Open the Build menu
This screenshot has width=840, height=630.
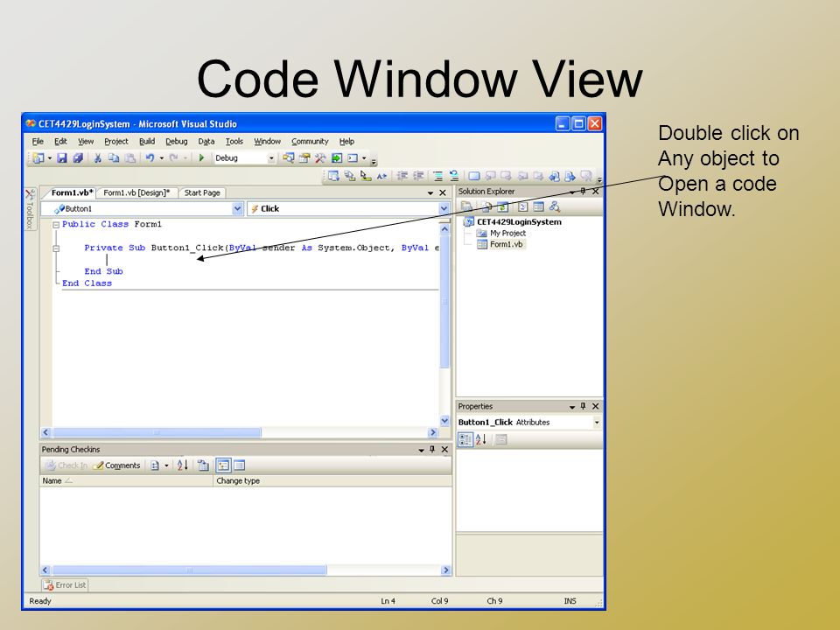(147, 142)
